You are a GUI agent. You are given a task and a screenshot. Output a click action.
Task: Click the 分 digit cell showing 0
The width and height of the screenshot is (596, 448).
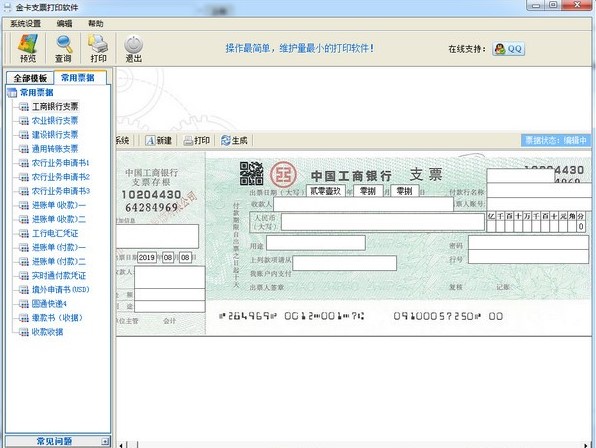point(581,226)
